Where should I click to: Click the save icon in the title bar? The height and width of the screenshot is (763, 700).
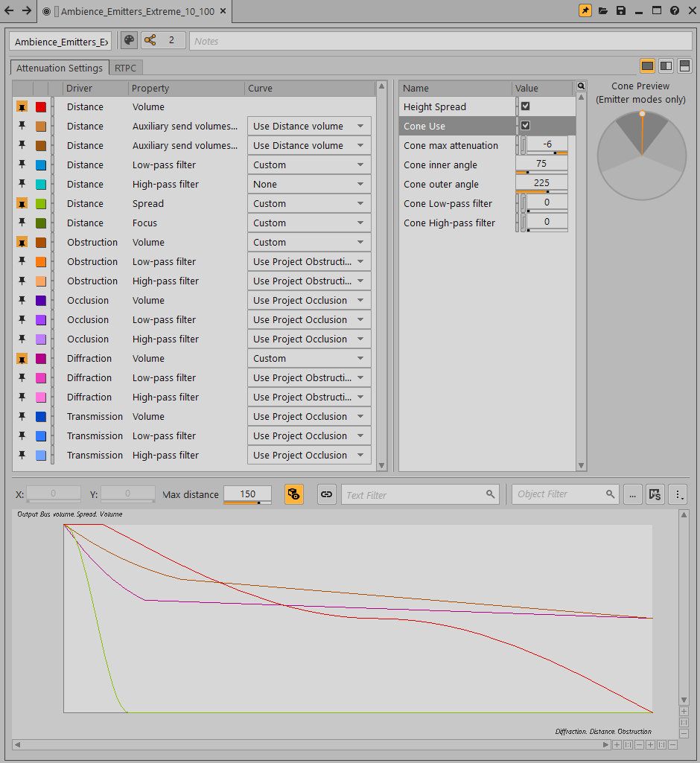pyautogui.click(x=621, y=10)
